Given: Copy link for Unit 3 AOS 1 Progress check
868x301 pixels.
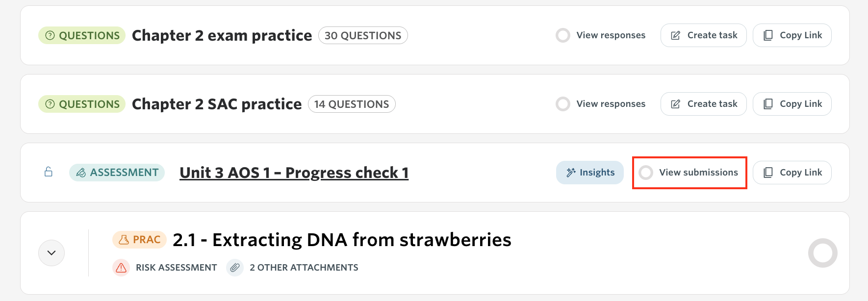Looking at the screenshot, I should coord(792,173).
